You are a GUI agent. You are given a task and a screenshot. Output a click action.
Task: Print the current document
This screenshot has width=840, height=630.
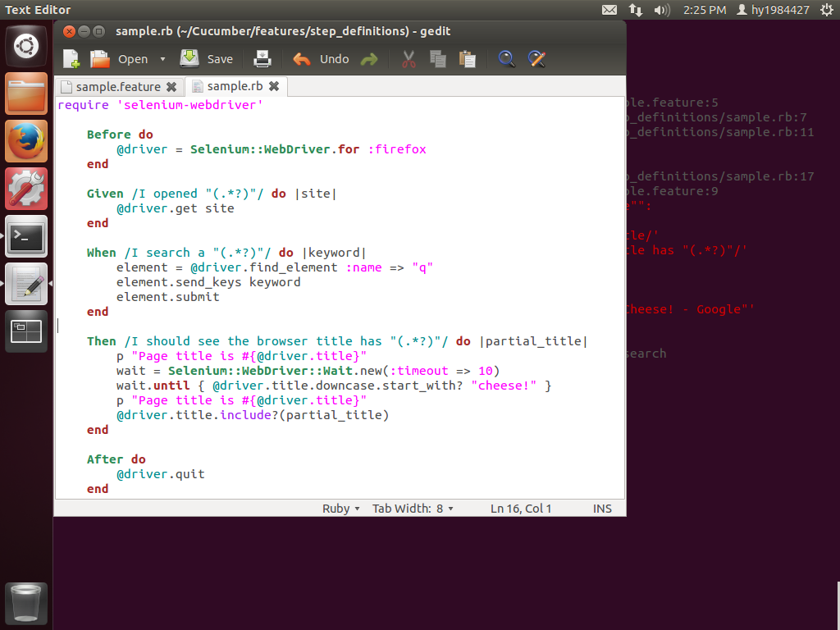tap(262, 59)
